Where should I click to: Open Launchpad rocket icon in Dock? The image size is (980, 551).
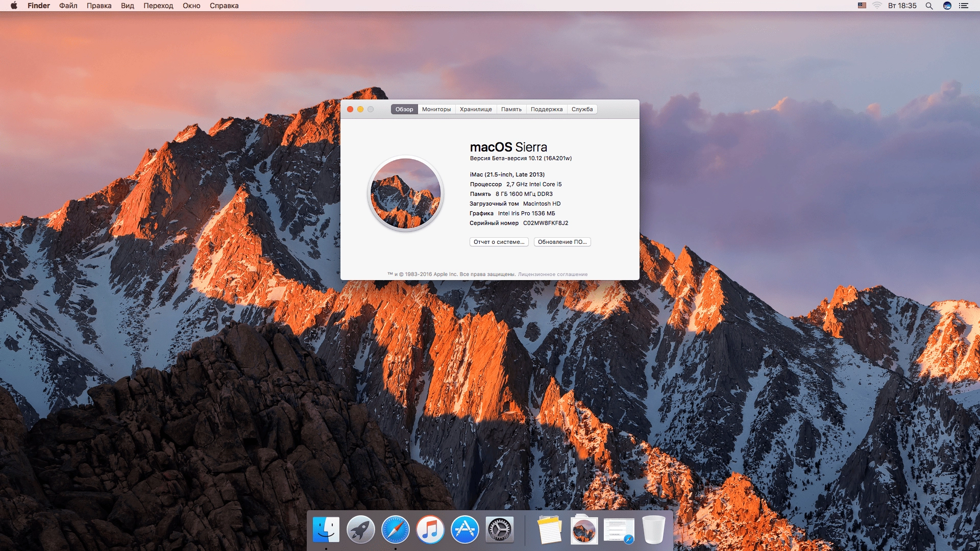pyautogui.click(x=360, y=530)
